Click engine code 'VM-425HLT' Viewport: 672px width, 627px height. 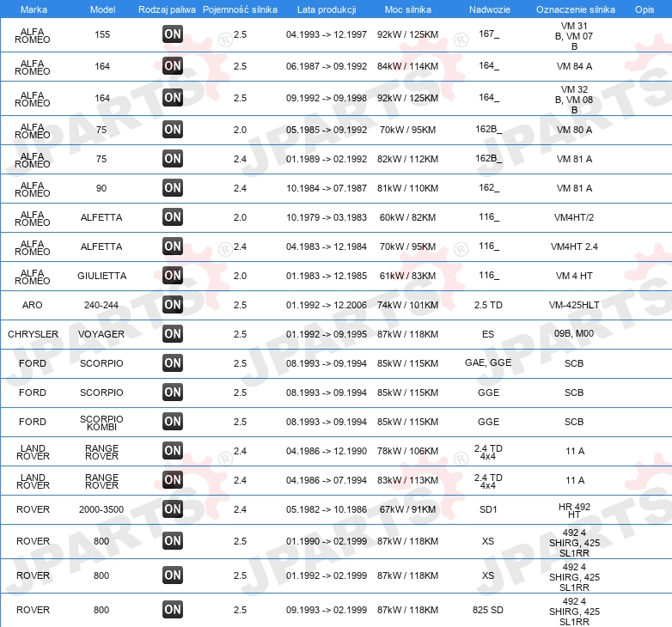(x=574, y=305)
